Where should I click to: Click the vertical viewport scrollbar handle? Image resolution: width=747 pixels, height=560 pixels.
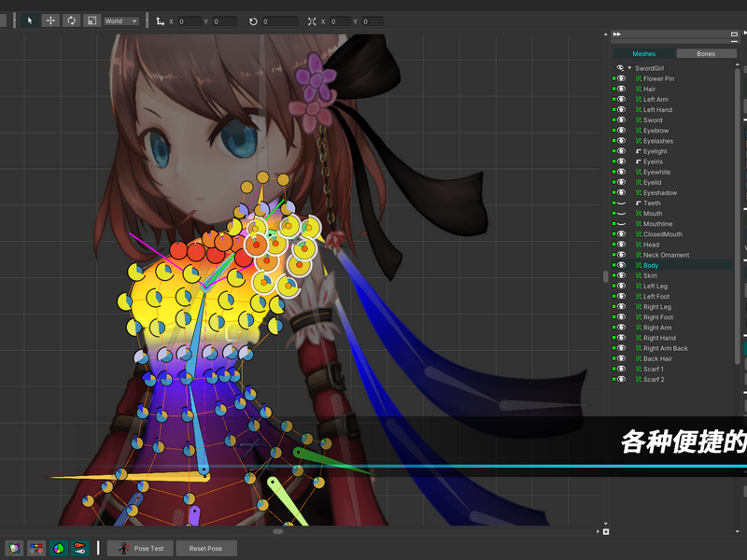(x=605, y=276)
